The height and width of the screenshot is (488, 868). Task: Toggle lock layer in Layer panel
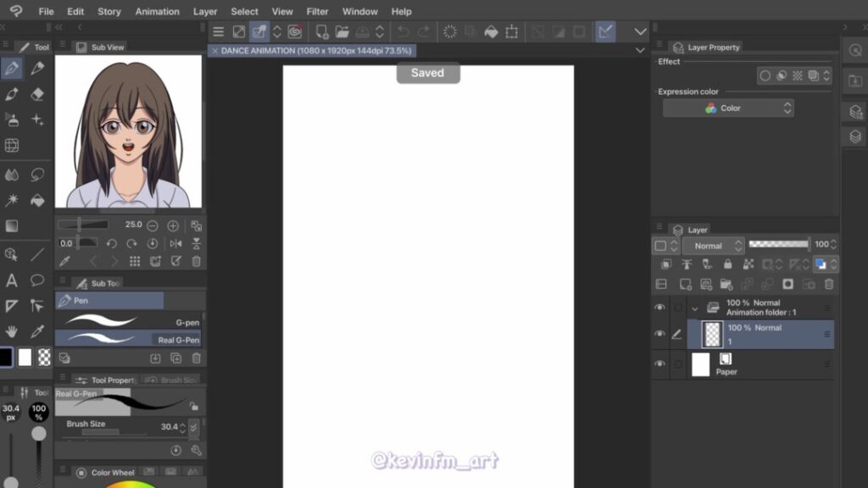pos(727,264)
